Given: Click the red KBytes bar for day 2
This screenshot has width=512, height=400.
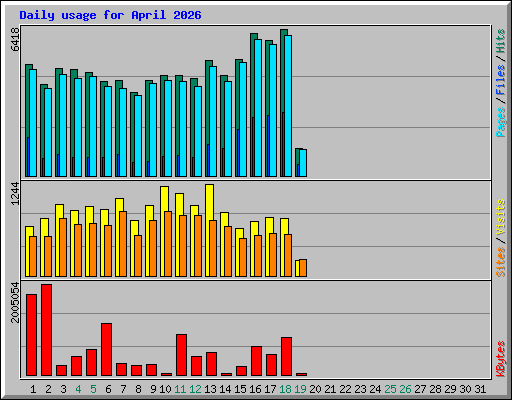Looking at the screenshot, I should (46, 330).
